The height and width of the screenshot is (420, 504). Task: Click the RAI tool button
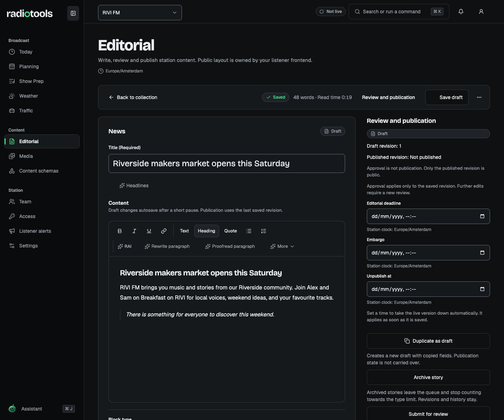(125, 246)
